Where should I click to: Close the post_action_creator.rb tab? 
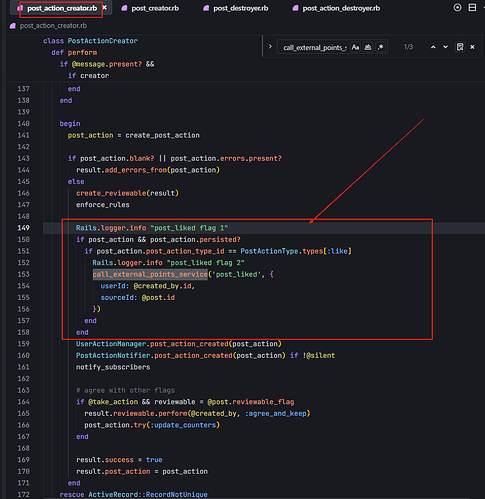105,7
